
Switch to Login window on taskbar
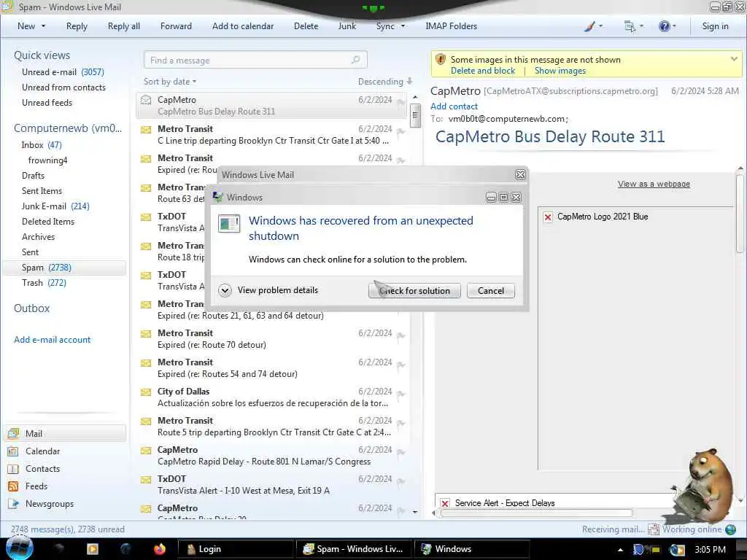tap(236, 549)
